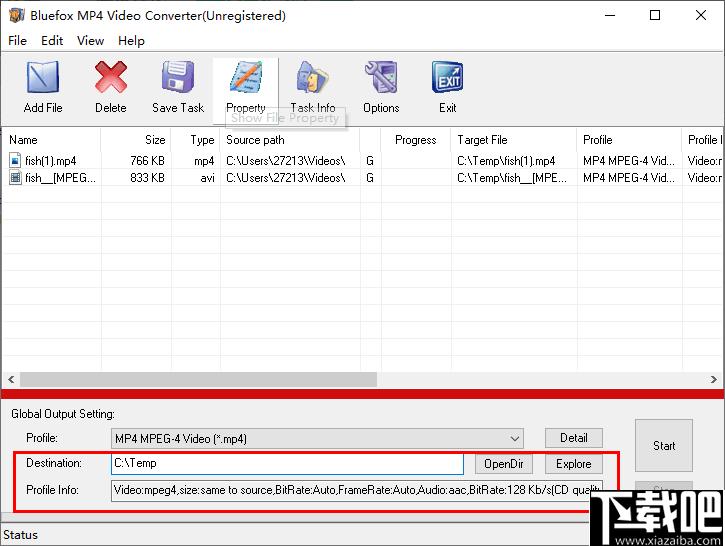Click the 833 KB size cell
725x546 pixels.
tap(147, 178)
